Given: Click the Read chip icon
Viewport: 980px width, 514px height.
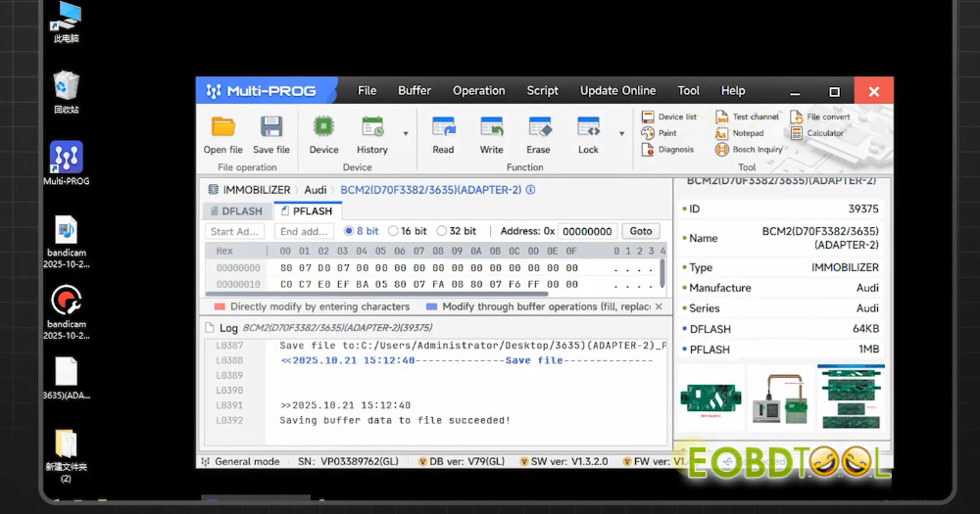Looking at the screenshot, I should pyautogui.click(x=443, y=127).
